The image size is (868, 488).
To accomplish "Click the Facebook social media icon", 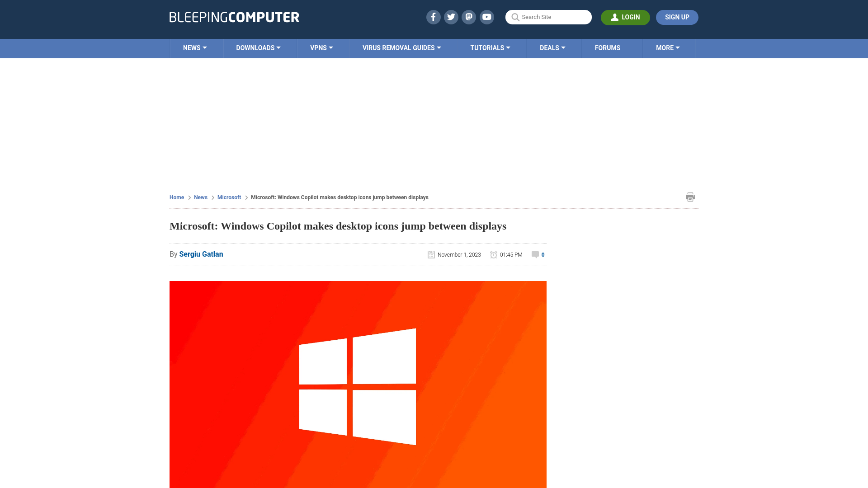I will [x=433, y=17].
